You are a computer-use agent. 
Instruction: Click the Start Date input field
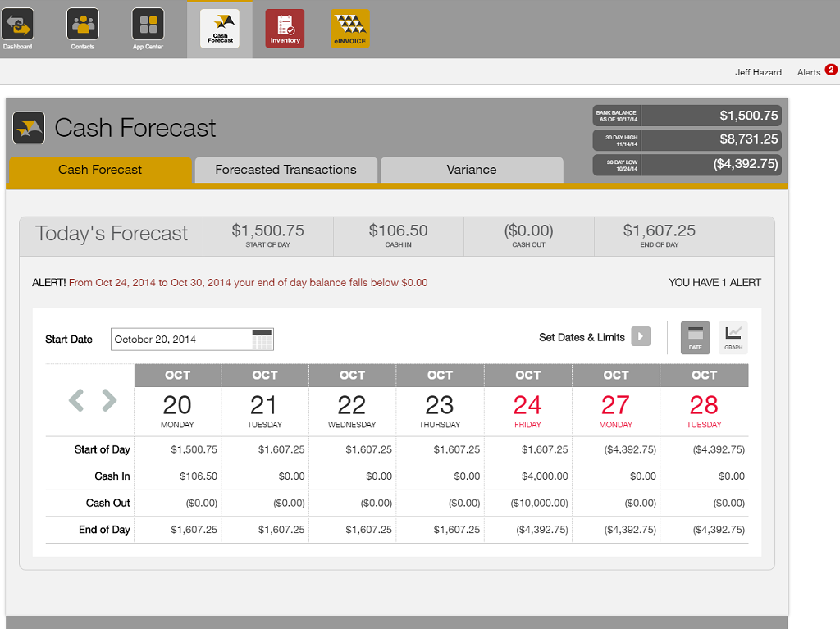pyautogui.click(x=180, y=339)
